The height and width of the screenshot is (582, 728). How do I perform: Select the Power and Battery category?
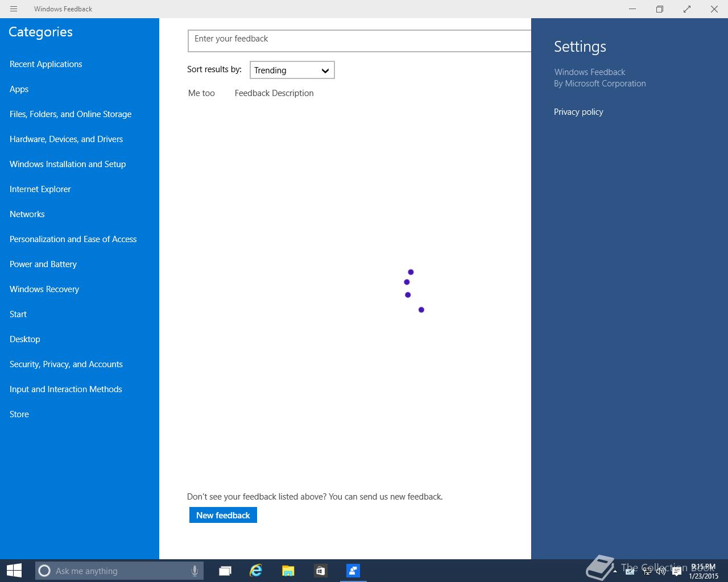(x=43, y=264)
